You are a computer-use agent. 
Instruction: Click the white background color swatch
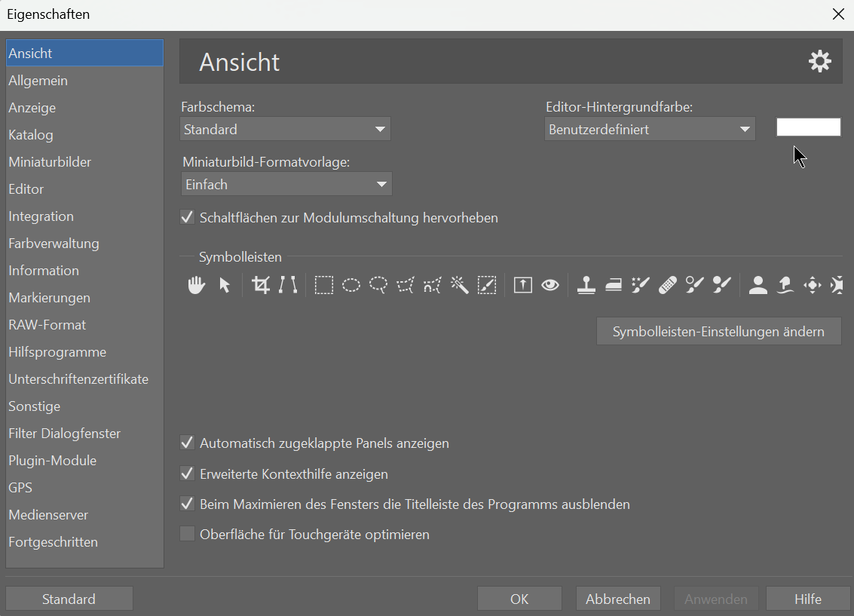pyautogui.click(x=808, y=127)
